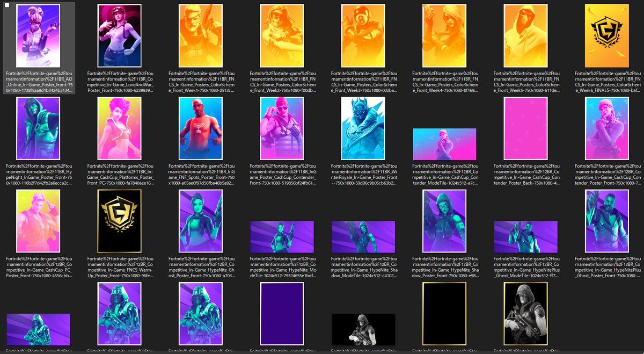Open the LoveAndWar poster thumbnail
This screenshot has height=354, width=644.
click(x=120, y=36)
